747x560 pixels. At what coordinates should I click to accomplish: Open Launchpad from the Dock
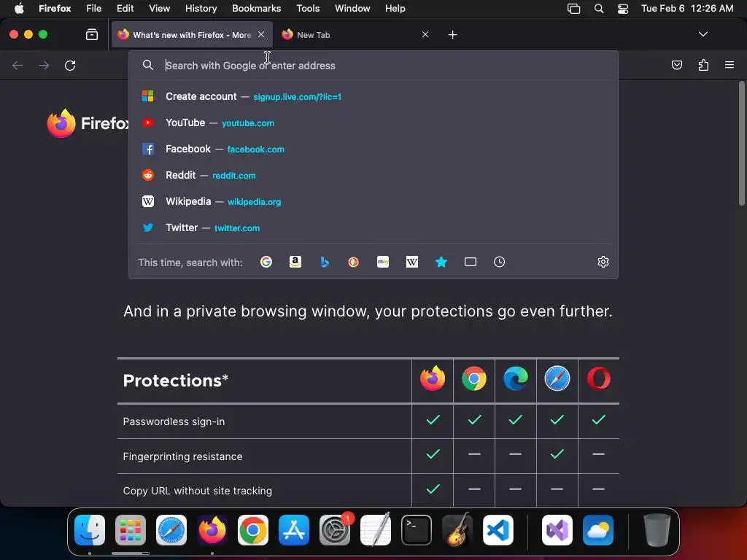tap(131, 530)
